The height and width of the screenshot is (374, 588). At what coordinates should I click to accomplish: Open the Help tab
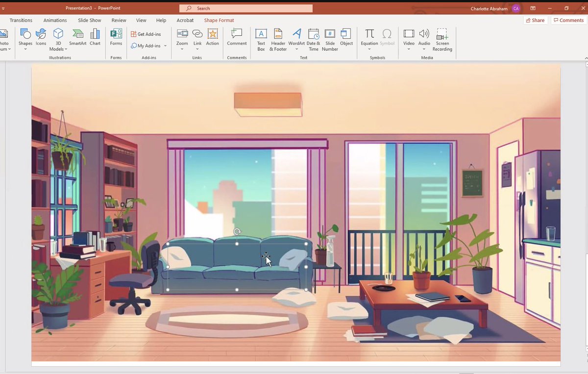click(x=161, y=20)
